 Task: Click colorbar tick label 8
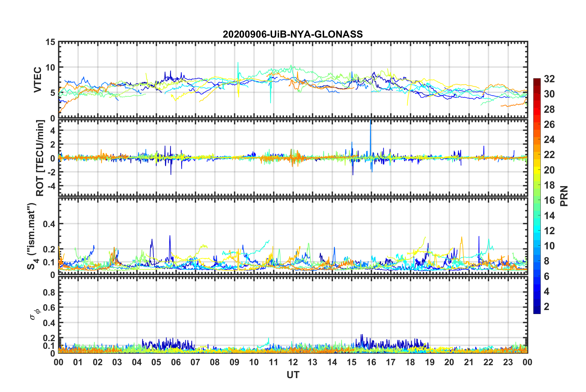tap(546, 261)
